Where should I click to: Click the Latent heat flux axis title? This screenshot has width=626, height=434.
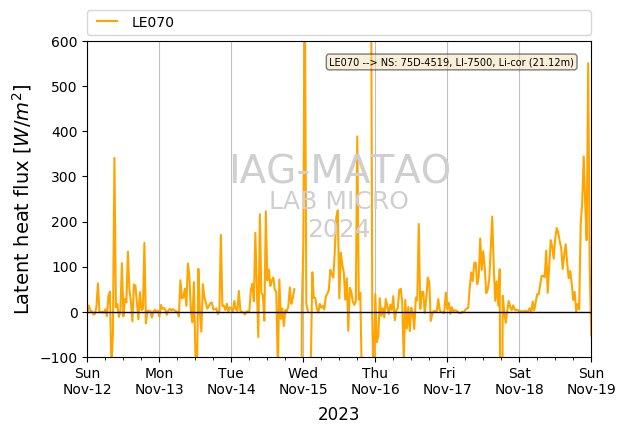tap(22, 199)
